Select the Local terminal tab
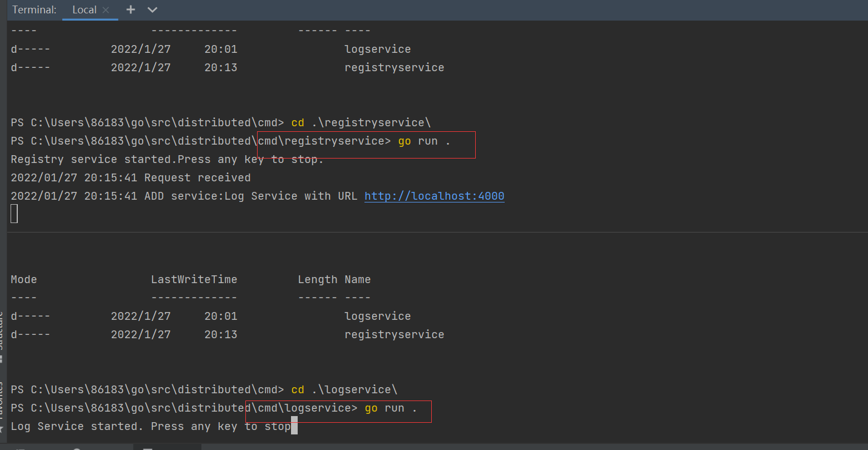The height and width of the screenshot is (450, 868). (85, 10)
